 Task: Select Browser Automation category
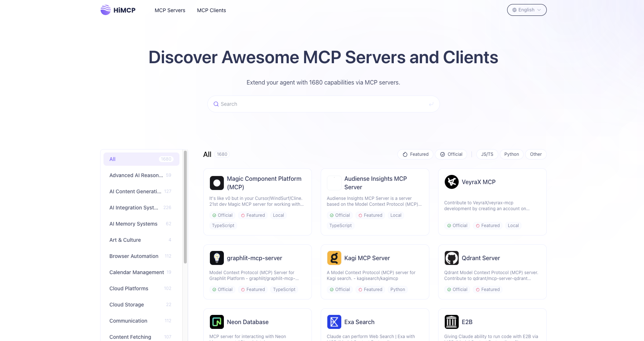click(x=141, y=256)
